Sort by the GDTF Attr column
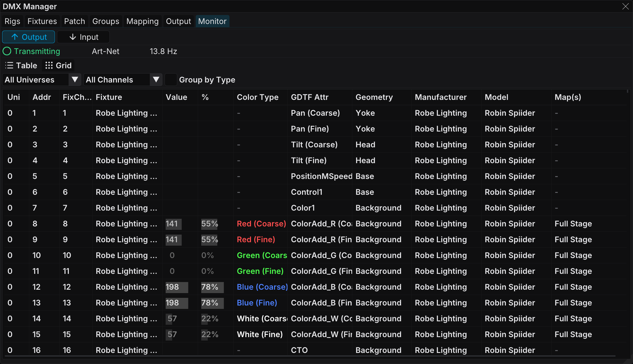Viewport: 633px width, 364px height. coord(310,97)
